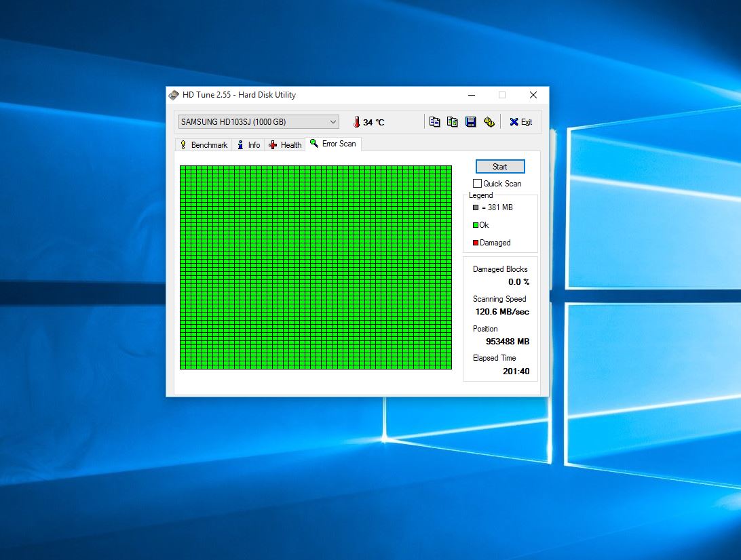Switch to the Benchmark tab
Screen dimensions: 741x560
pos(204,145)
